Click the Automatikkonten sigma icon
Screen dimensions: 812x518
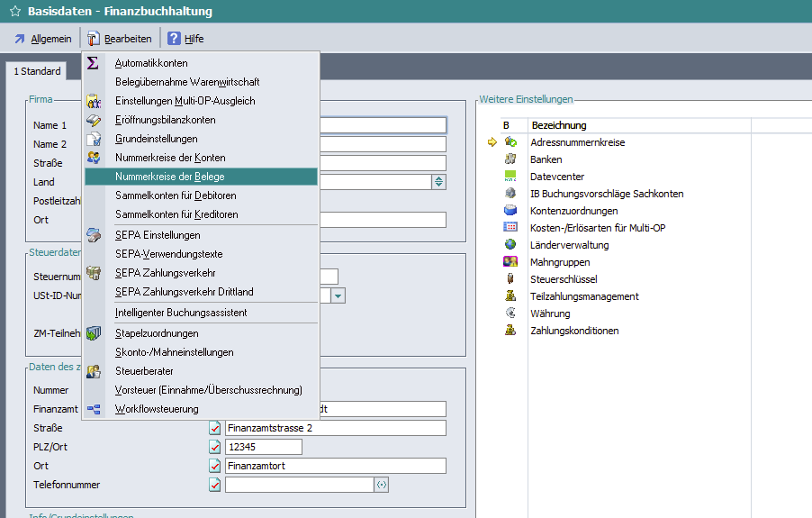tap(94, 63)
